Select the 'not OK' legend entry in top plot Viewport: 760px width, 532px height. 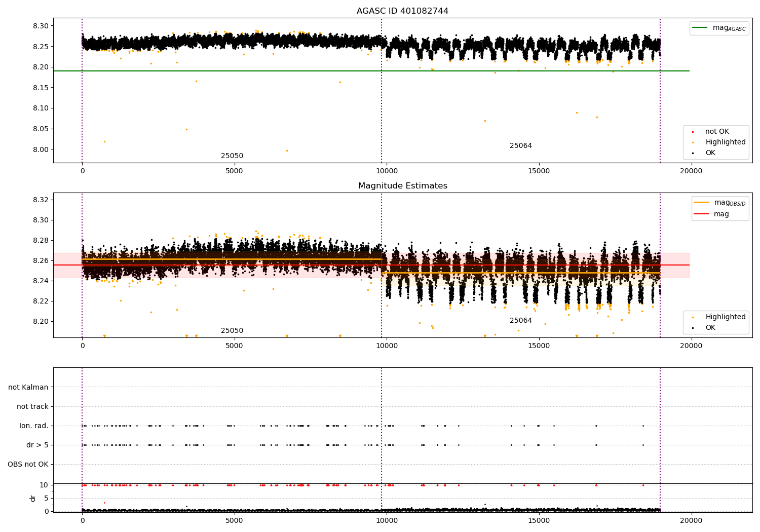[x=717, y=132]
